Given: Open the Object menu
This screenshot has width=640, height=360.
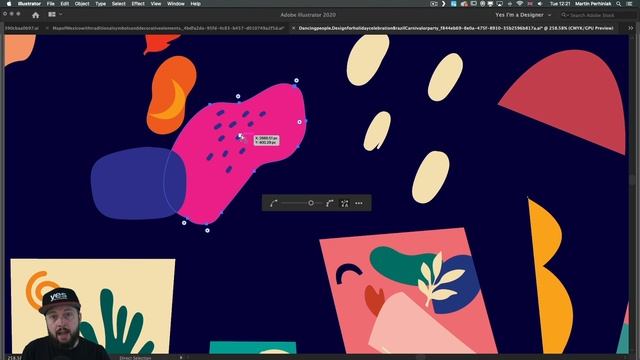Looking at the screenshot, I should 82,4.
